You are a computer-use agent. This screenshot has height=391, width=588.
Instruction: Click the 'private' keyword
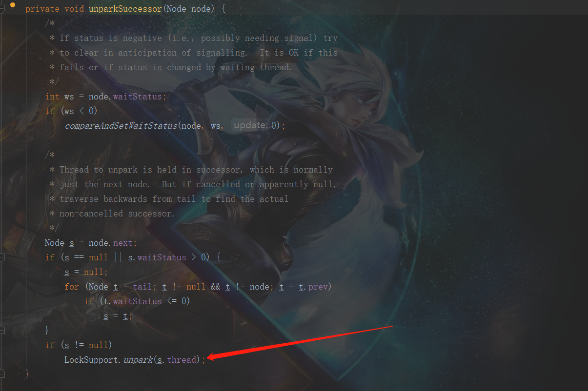pyautogui.click(x=42, y=9)
